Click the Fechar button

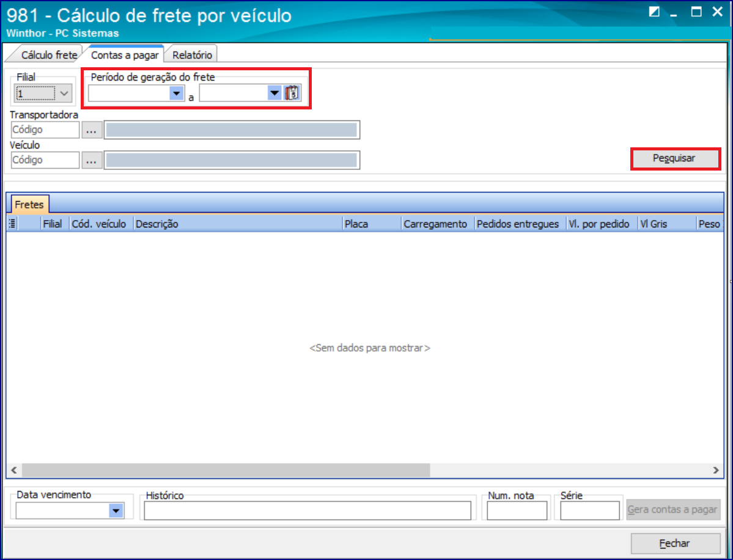[x=675, y=543]
